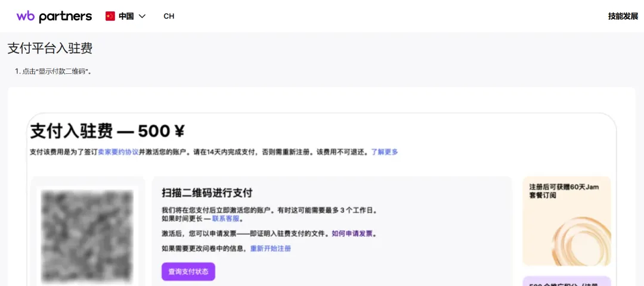Click the 了解更多 link
Image resolution: width=644 pixels, height=286 pixels.
385,152
